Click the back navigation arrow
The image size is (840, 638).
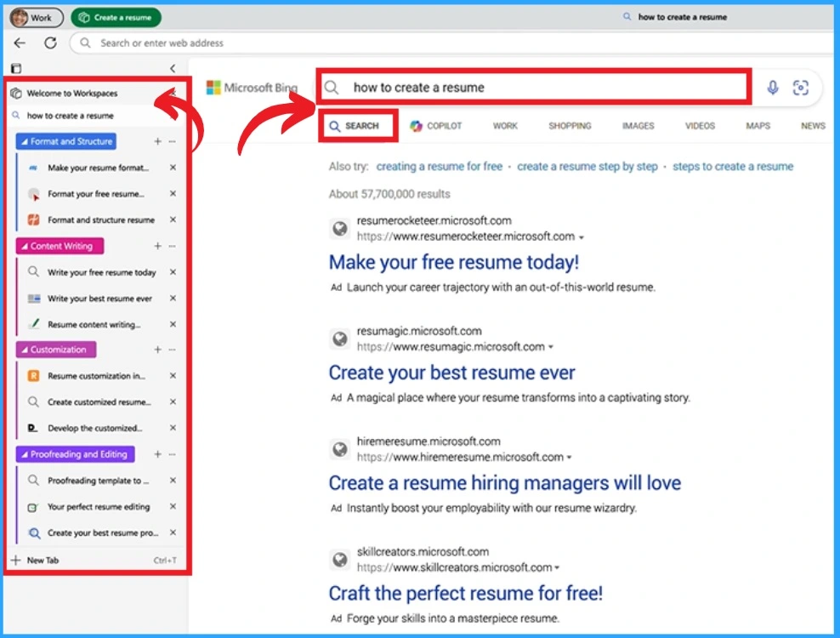[20, 43]
